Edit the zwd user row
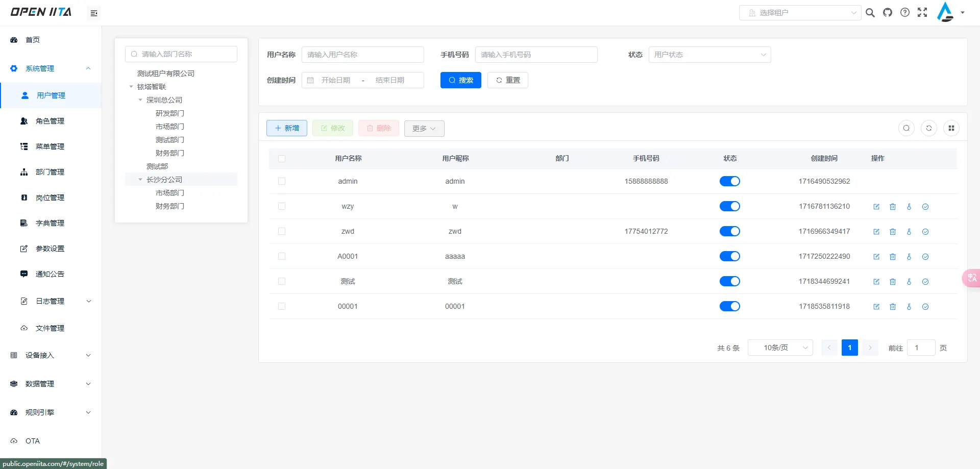This screenshot has height=469, width=980. pos(876,232)
